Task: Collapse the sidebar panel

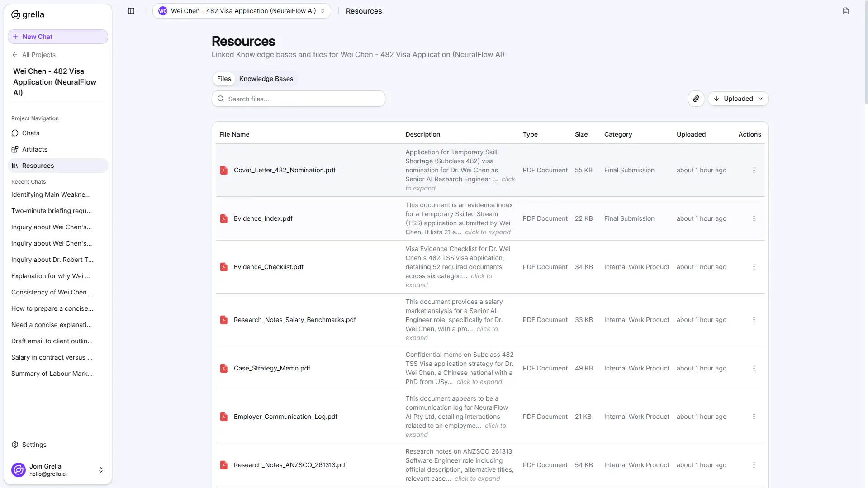Action: click(x=131, y=11)
